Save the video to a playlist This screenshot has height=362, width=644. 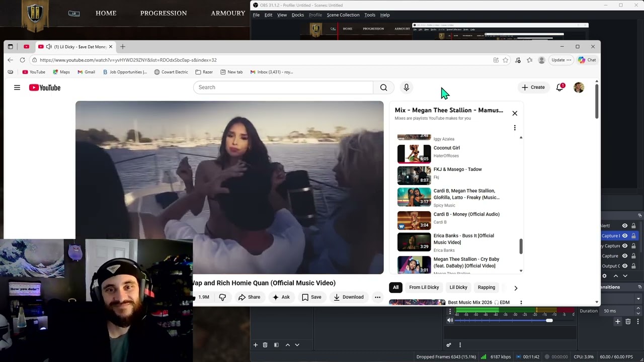click(311, 297)
